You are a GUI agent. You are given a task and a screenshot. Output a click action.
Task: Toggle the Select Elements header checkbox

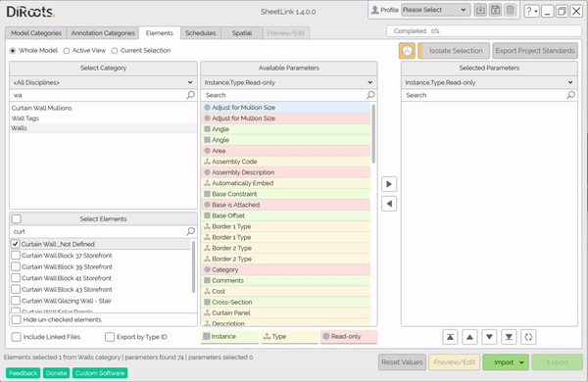tap(17, 219)
